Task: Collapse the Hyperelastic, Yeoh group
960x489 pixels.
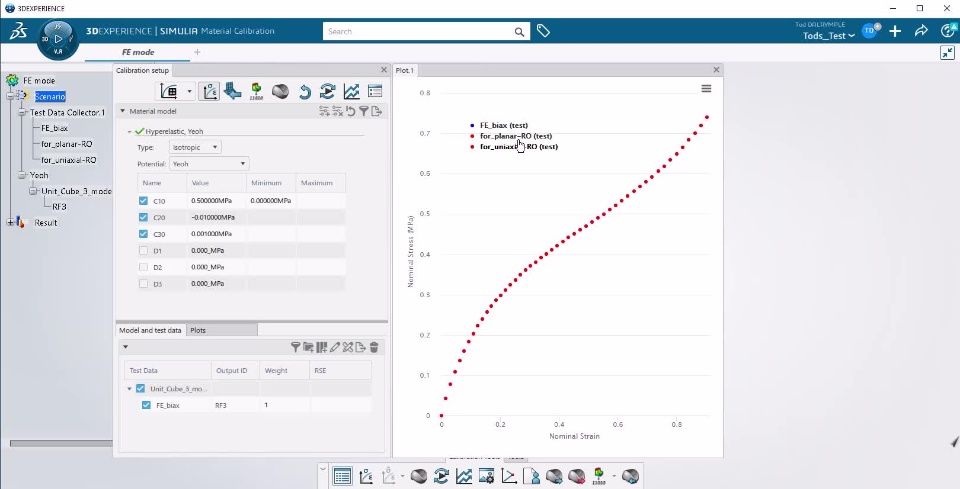Action: (130, 132)
